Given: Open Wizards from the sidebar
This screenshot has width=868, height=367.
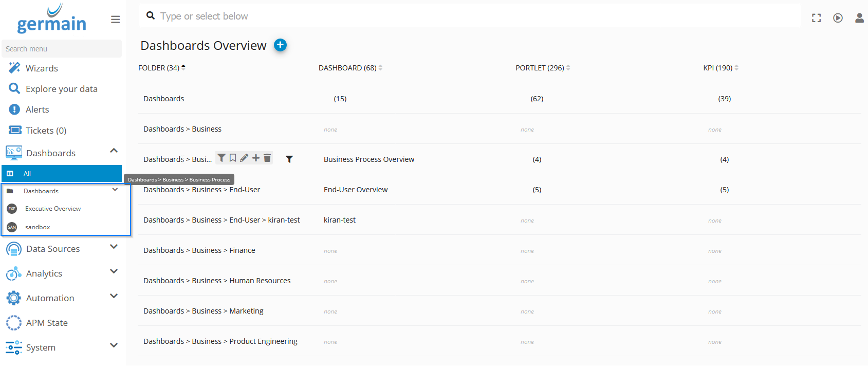Looking at the screenshot, I should pos(42,68).
